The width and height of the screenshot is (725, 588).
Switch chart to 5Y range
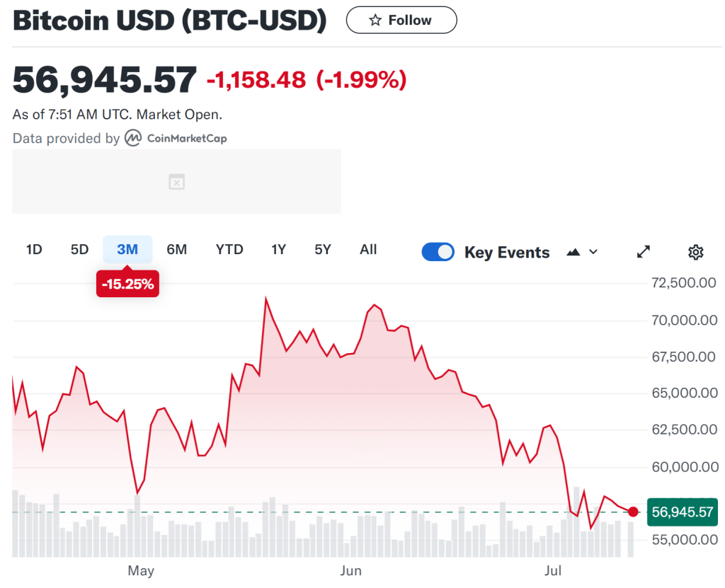[x=323, y=249]
